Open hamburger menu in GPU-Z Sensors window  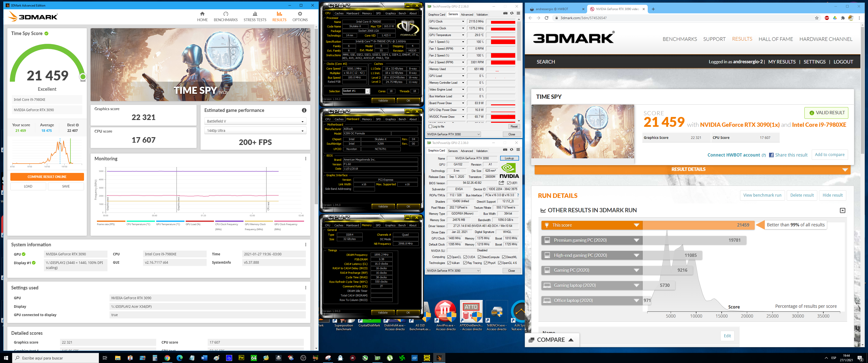[518, 13]
